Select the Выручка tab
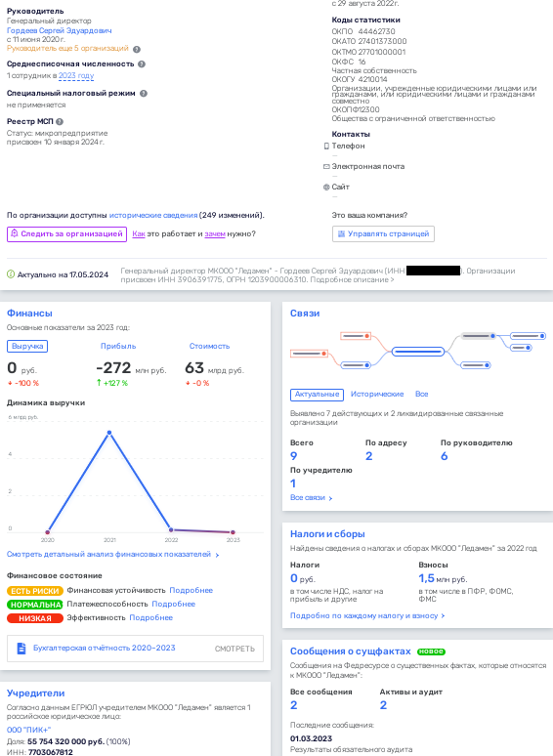Image resolution: width=553 pixels, height=756 pixels. (x=27, y=346)
